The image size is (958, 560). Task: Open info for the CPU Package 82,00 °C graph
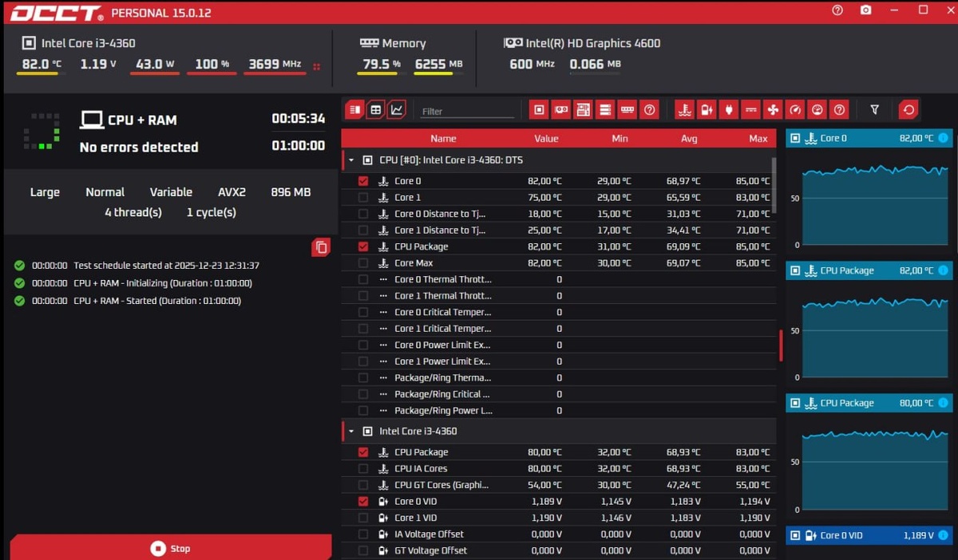(x=943, y=270)
